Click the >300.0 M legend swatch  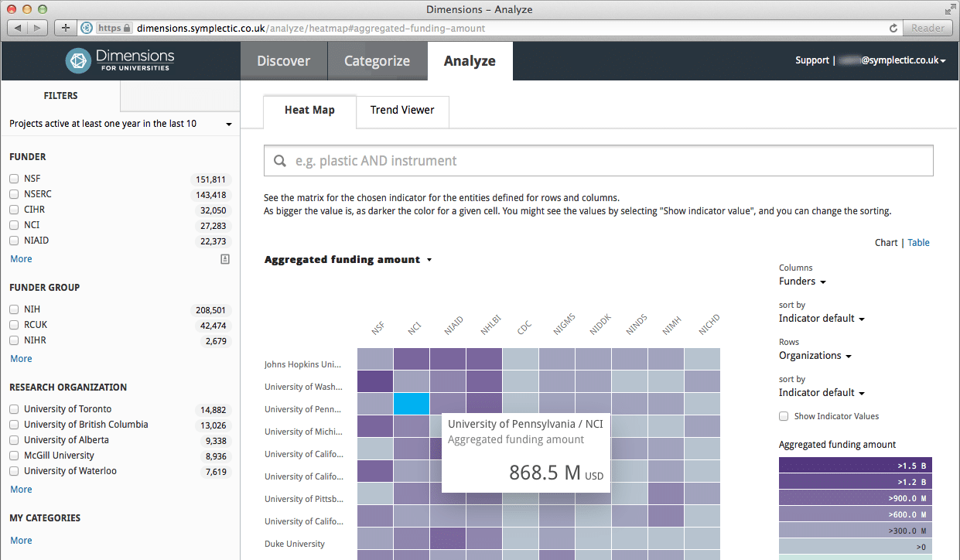[856, 531]
